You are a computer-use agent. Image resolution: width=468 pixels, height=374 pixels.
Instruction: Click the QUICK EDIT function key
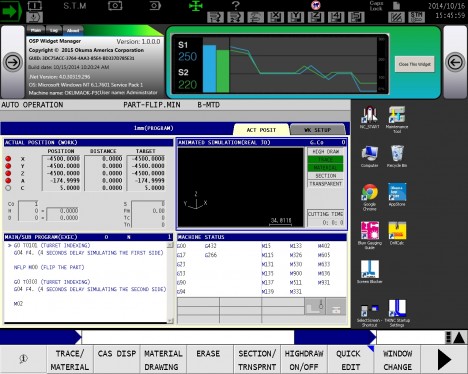pos(350,359)
